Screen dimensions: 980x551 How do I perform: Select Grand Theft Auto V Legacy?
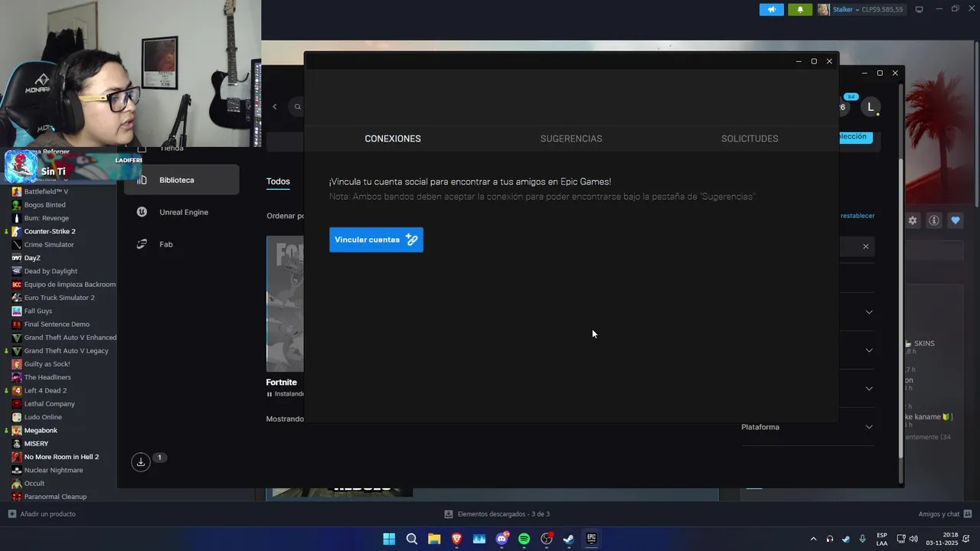click(x=66, y=350)
